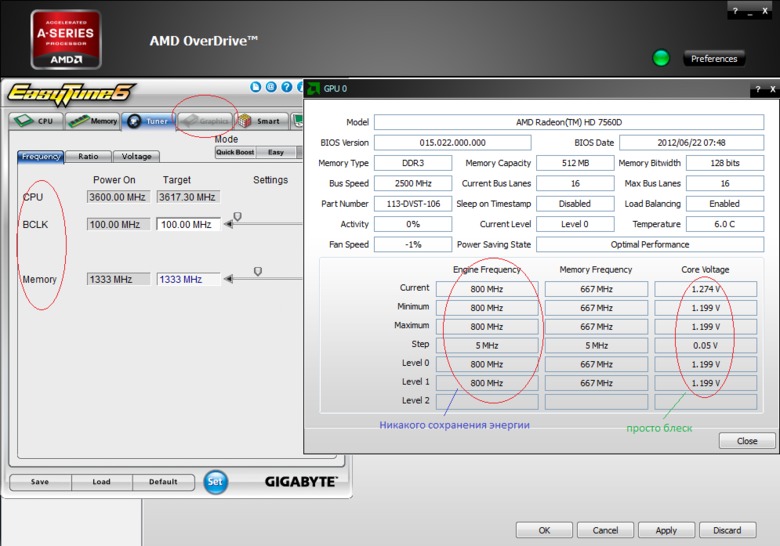This screenshot has width=780, height=546.
Task: Click Cancel in AMD OverDrive
Action: click(605, 530)
